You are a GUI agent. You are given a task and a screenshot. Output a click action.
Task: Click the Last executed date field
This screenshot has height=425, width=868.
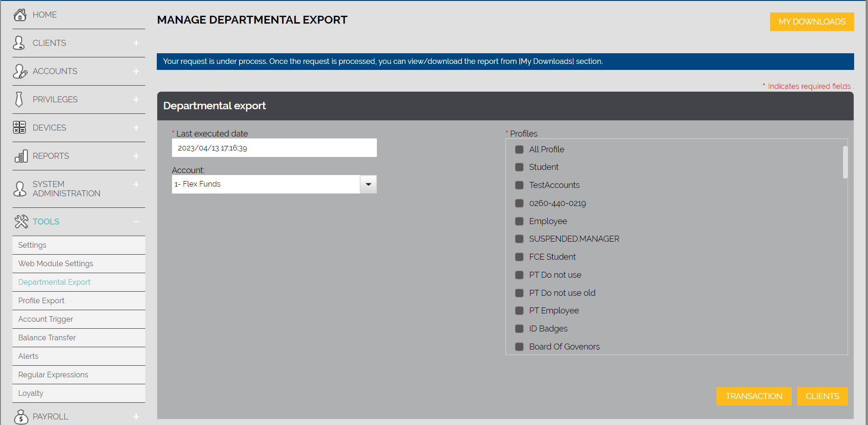click(x=274, y=148)
